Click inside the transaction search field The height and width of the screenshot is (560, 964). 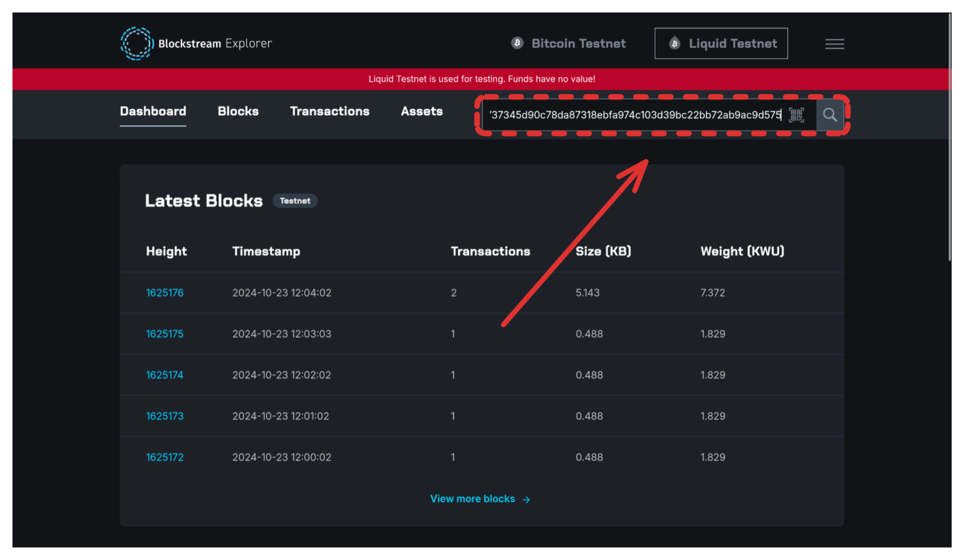point(632,115)
